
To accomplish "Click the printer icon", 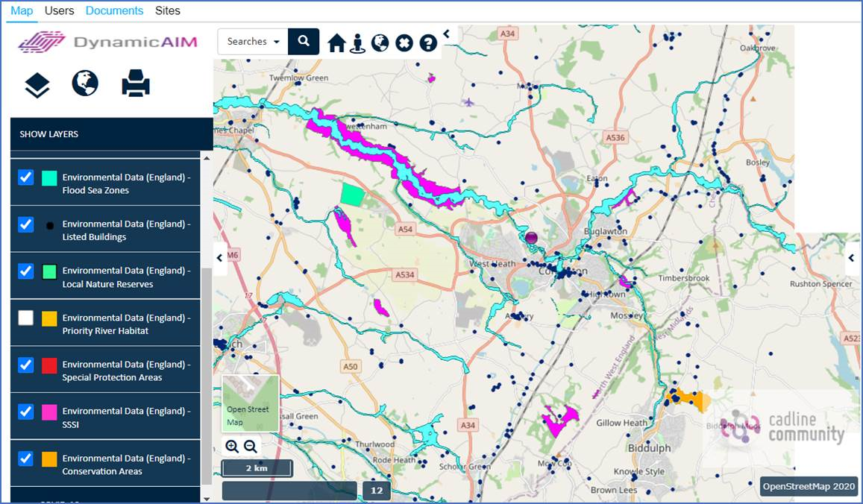I will pyautogui.click(x=136, y=84).
